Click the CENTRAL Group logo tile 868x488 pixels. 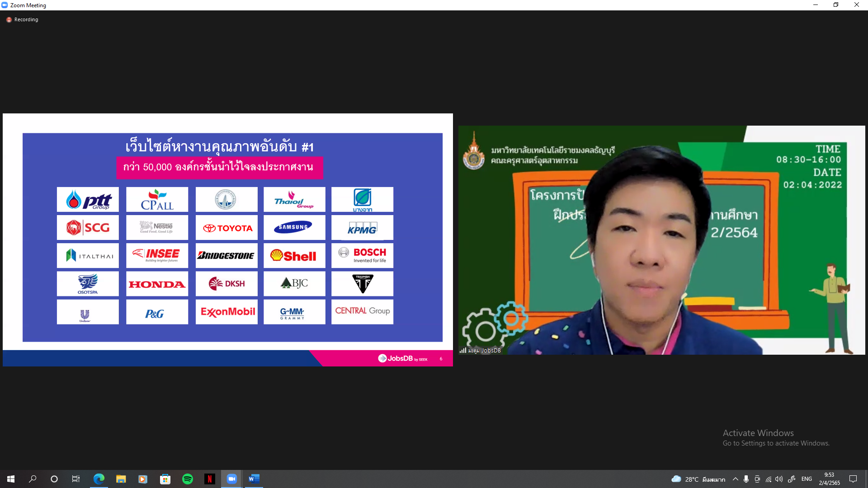point(362,312)
